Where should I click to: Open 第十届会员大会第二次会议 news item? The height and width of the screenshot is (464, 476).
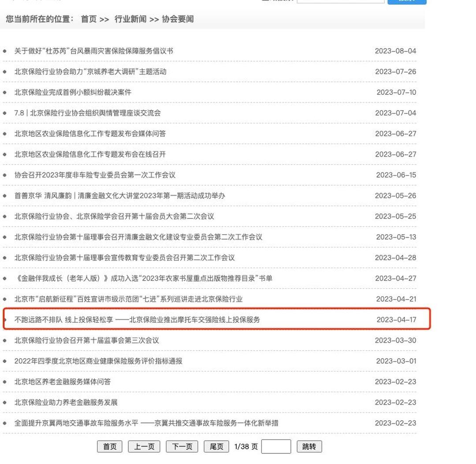(x=114, y=217)
